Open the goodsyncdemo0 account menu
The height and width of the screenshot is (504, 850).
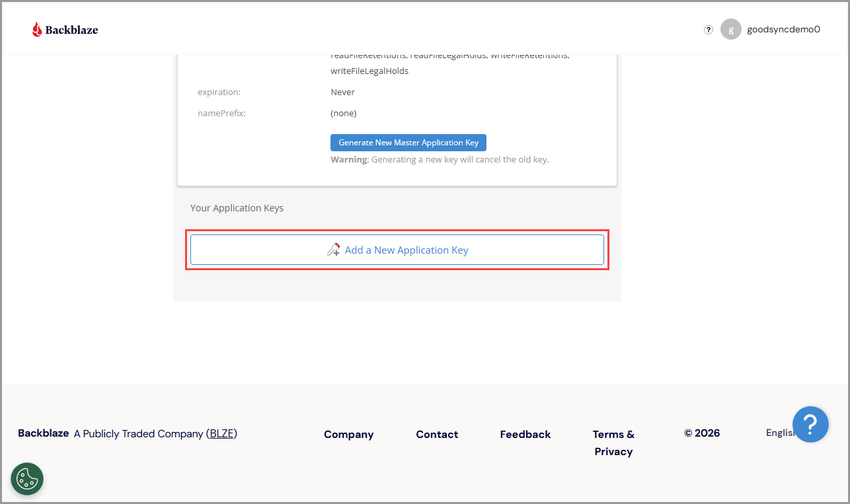click(x=783, y=29)
